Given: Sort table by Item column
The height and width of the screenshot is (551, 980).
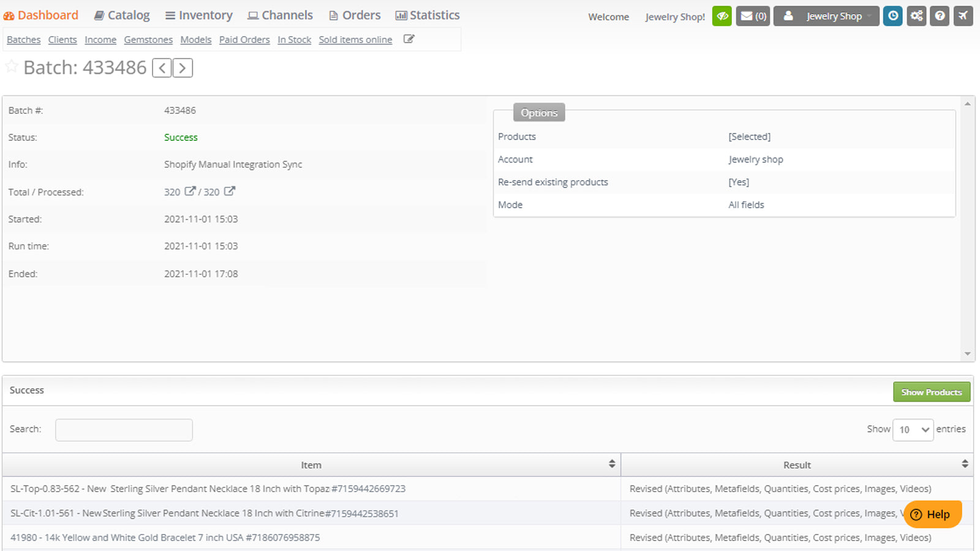Looking at the screenshot, I should coord(611,464).
